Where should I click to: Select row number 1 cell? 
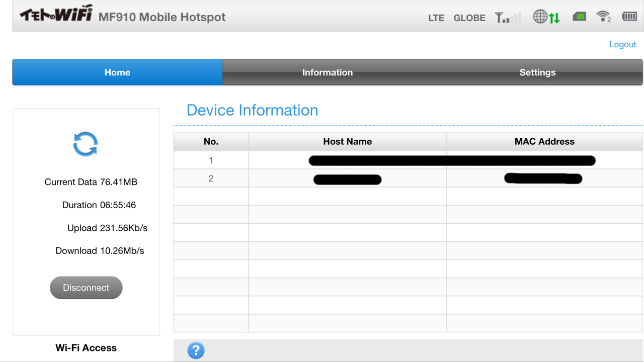tap(211, 160)
